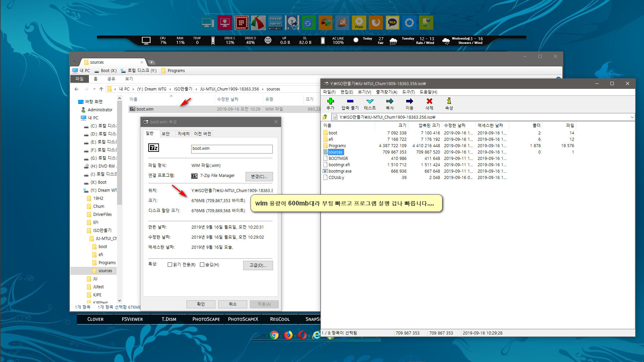Open the 7-Zip 보기(V) menu

tap(364, 92)
